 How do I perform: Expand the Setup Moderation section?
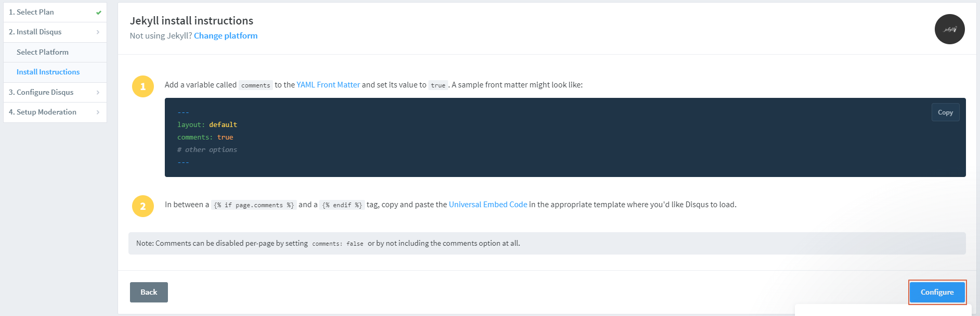(55, 112)
